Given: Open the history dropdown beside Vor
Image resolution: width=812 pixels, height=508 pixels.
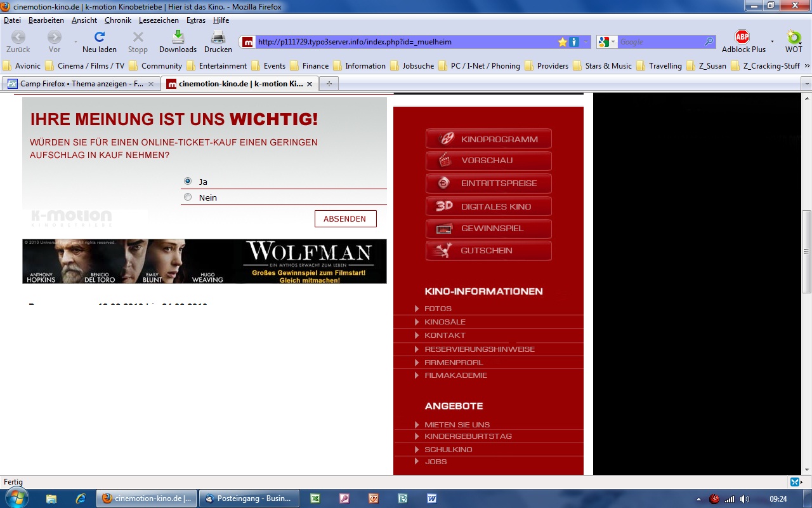Looking at the screenshot, I should click(x=75, y=42).
